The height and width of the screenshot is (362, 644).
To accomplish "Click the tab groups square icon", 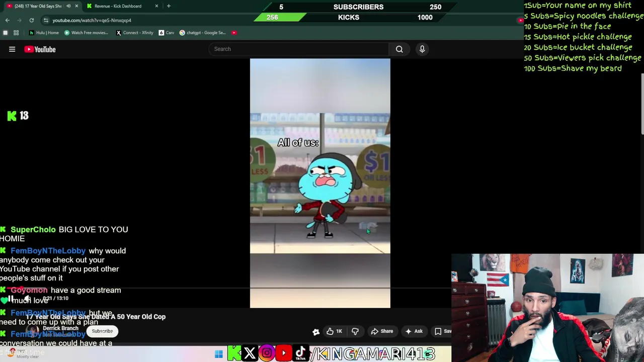I will (5, 33).
